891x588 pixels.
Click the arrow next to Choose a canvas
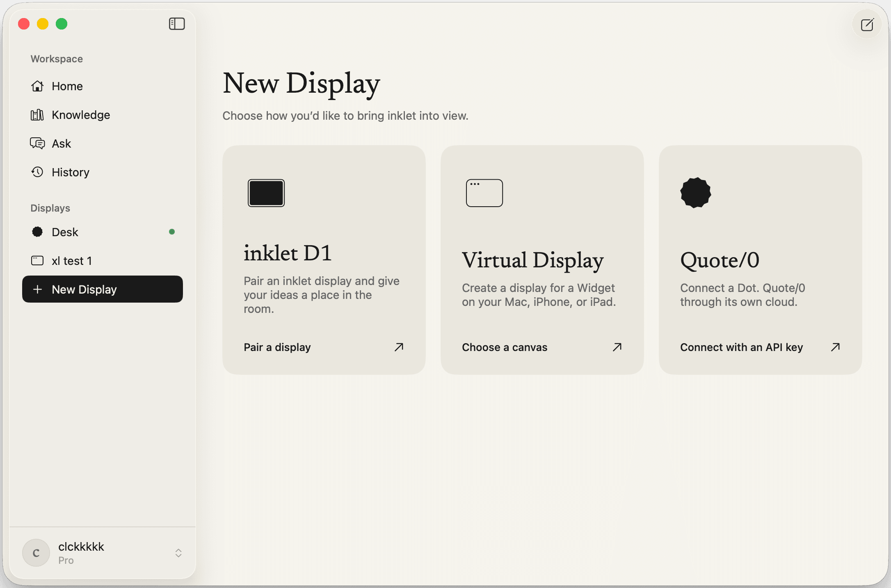617,347
